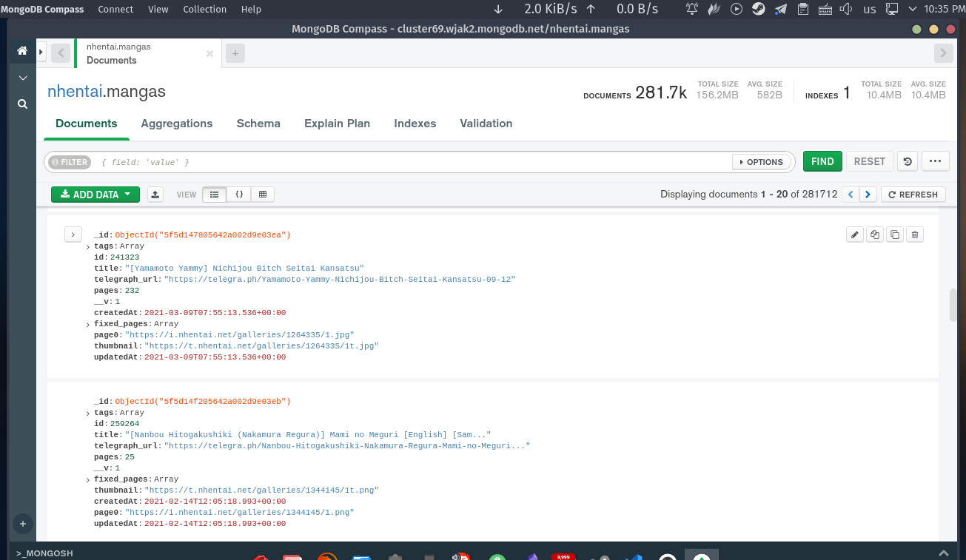Click the FILTER info label
Image resolution: width=966 pixels, height=560 pixels.
[x=69, y=162]
